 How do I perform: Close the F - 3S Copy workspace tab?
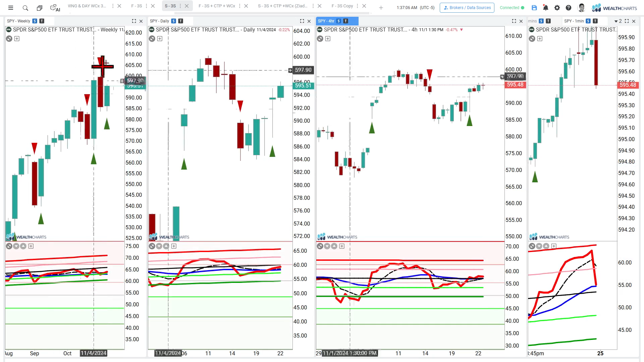pyautogui.click(x=364, y=6)
